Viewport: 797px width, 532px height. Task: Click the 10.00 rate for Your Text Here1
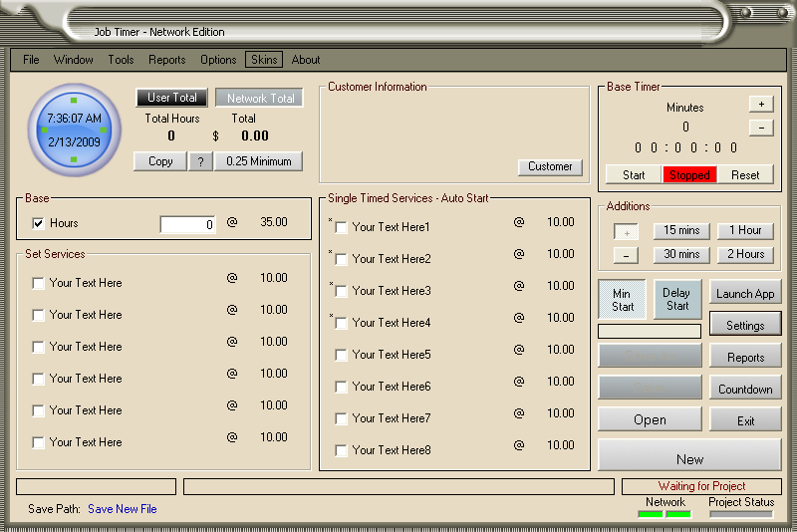(561, 222)
